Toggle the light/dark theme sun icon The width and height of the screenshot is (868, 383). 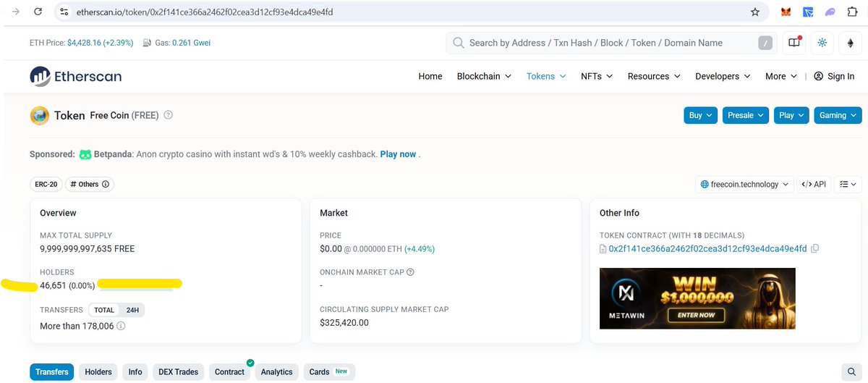(x=822, y=43)
